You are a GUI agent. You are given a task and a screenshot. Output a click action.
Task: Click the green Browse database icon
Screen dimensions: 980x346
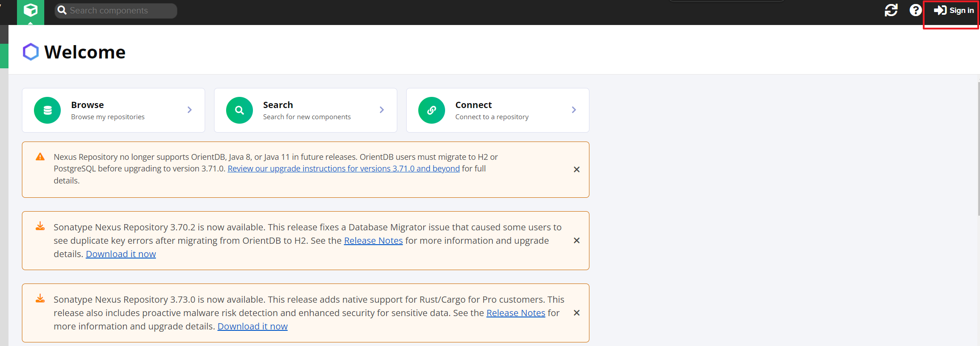(x=47, y=110)
